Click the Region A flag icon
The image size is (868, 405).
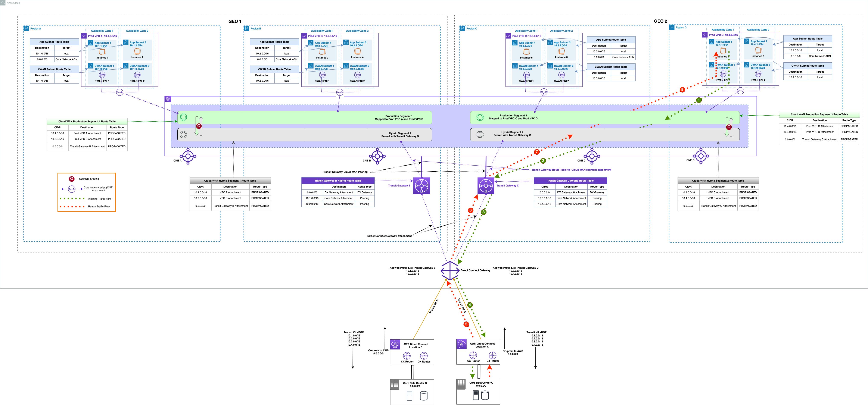[x=26, y=29]
